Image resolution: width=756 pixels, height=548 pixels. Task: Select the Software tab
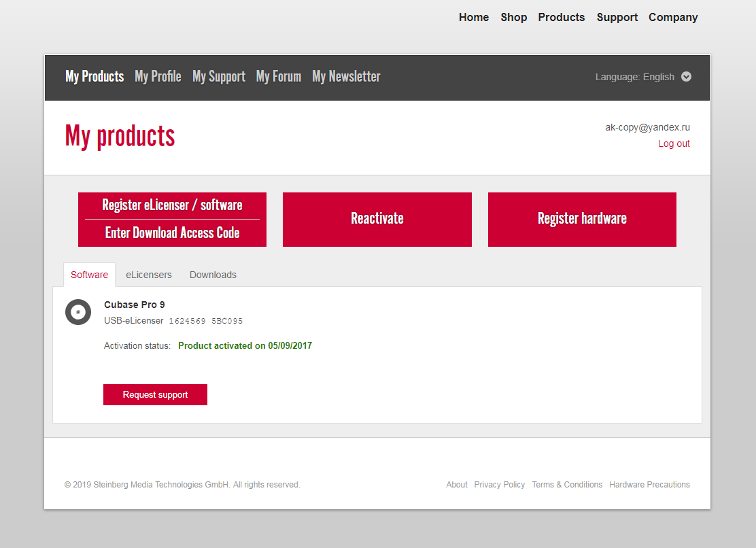click(89, 275)
